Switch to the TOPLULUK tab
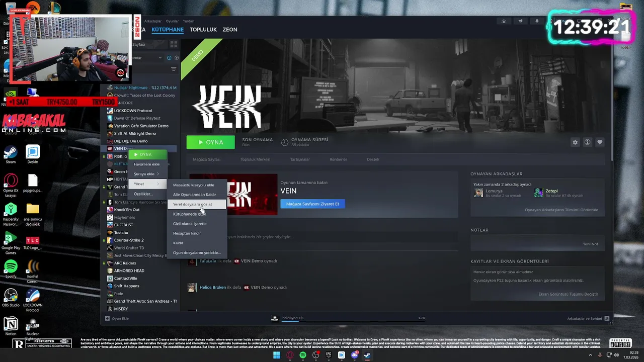This screenshot has height=362, width=644. coord(203,30)
